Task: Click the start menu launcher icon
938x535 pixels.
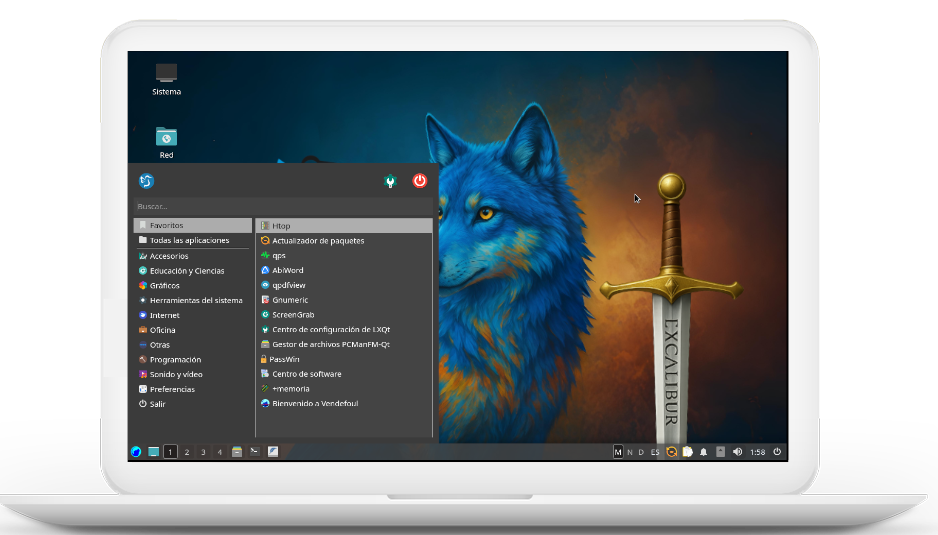Action: (136, 452)
